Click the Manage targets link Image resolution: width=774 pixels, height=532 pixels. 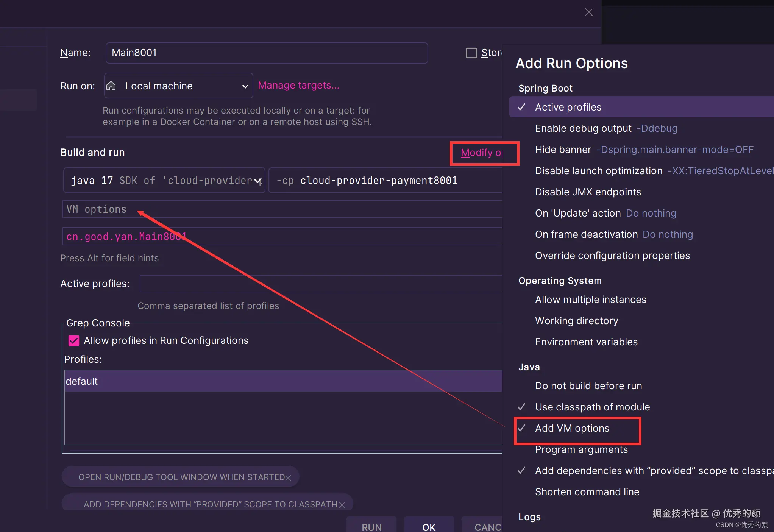[x=298, y=86]
